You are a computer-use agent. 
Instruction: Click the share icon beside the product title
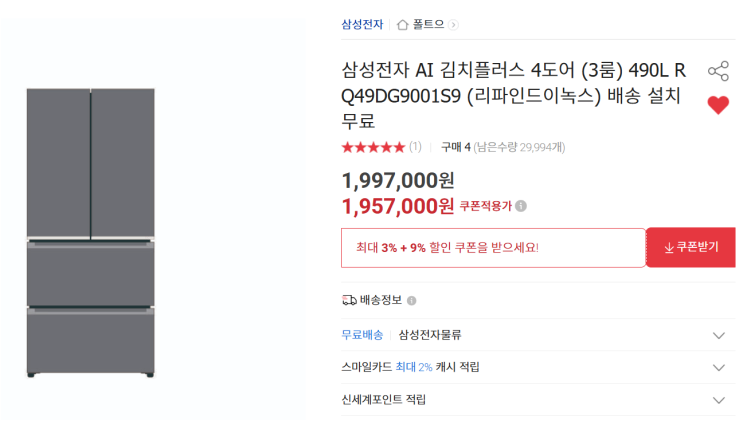718,71
